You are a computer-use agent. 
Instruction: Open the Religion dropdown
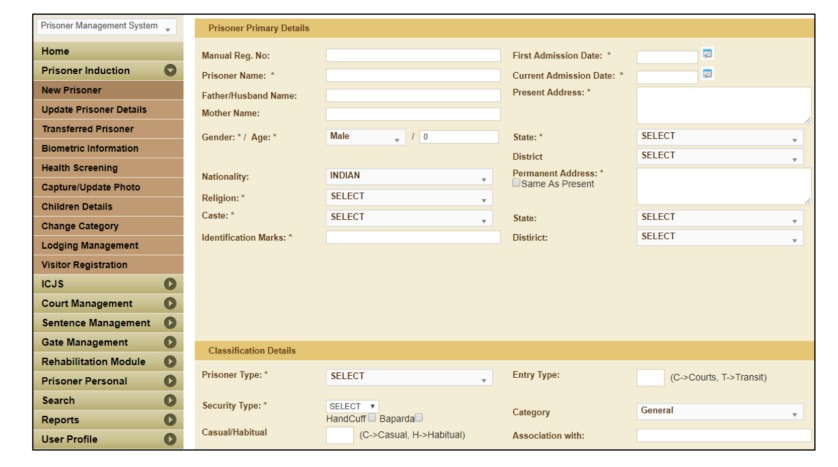click(x=410, y=197)
